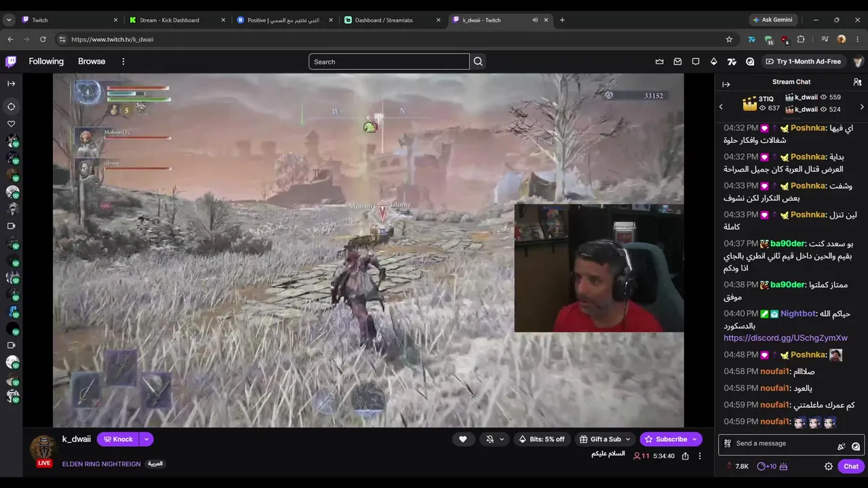868x488 pixels.
Task: Open the Browse page
Action: [92, 62]
